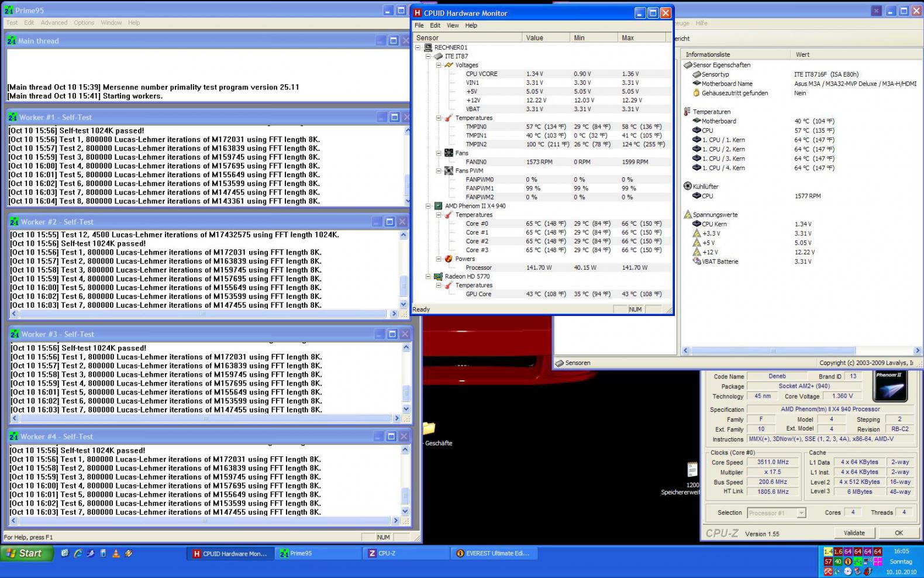Select the TMPIN2 temperature row

click(x=543, y=144)
